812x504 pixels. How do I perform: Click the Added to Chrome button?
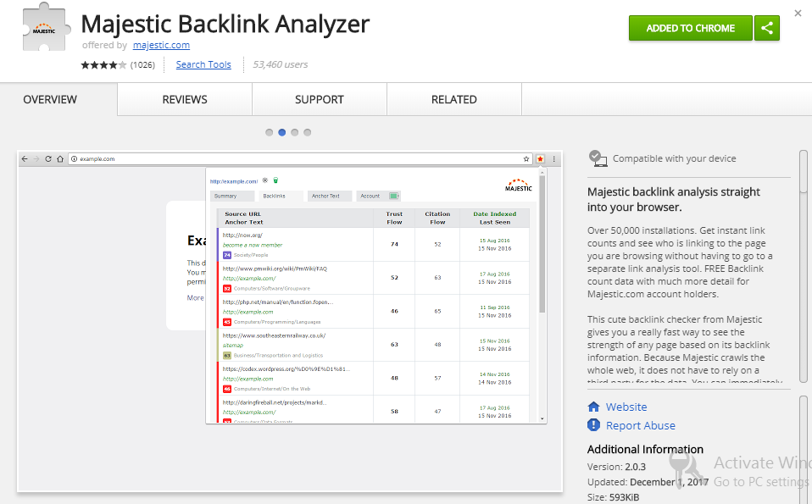tap(690, 28)
